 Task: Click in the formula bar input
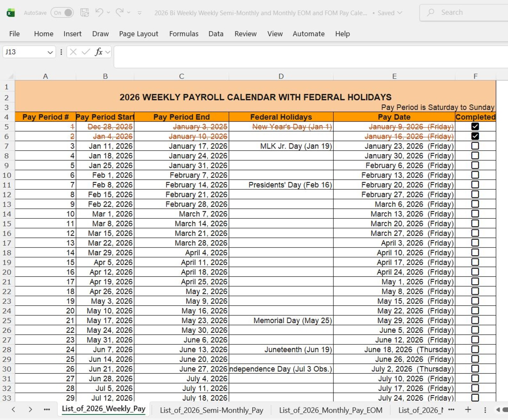click(311, 57)
